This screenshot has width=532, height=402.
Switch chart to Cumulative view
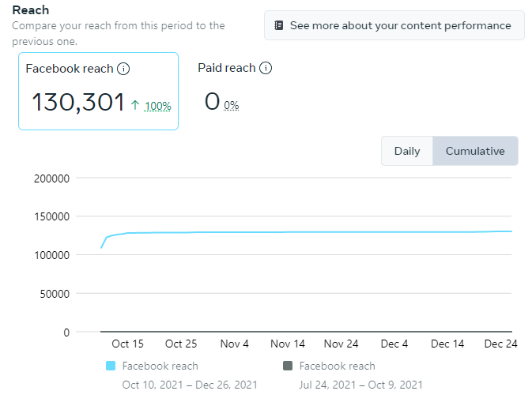pyautogui.click(x=475, y=151)
